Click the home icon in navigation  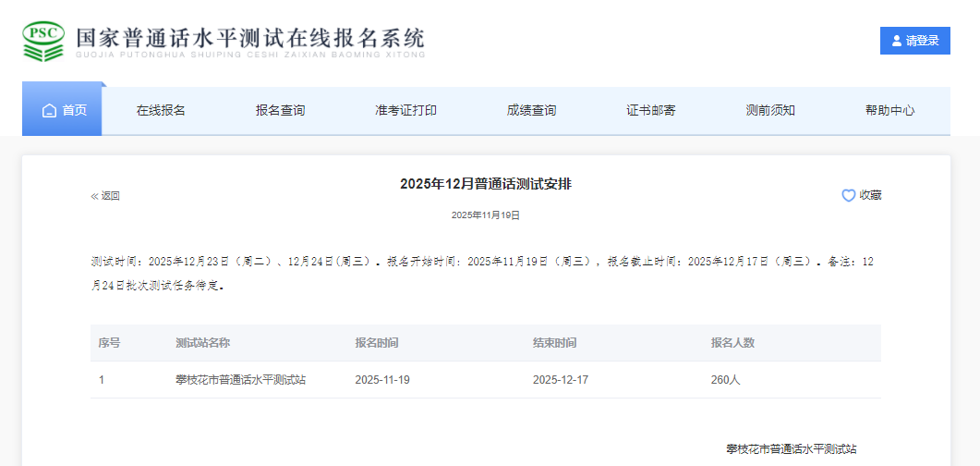click(50, 111)
